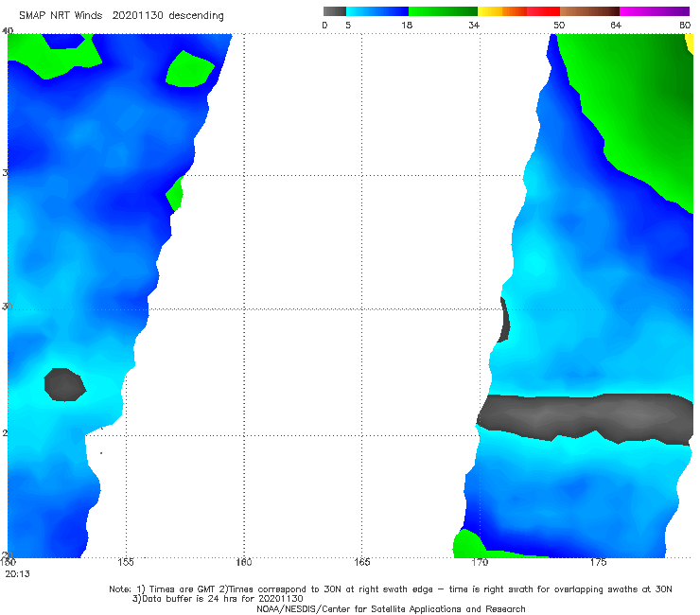This screenshot has height=615, width=700.
Task: Click the date "20201130" in the title
Action: pyautogui.click(x=137, y=15)
